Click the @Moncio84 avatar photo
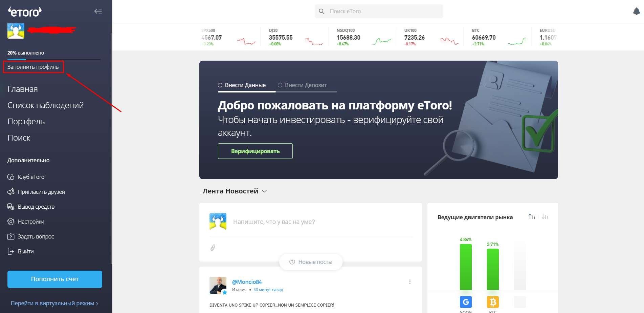The width and height of the screenshot is (644, 313). click(218, 285)
